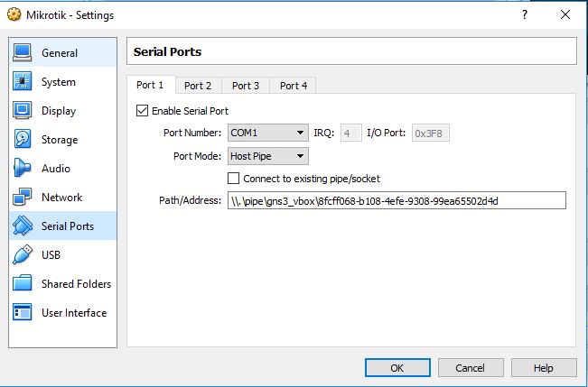This screenshot has width=588, height=387.
Task: Select the Audio category label
Action: [56, 169]
